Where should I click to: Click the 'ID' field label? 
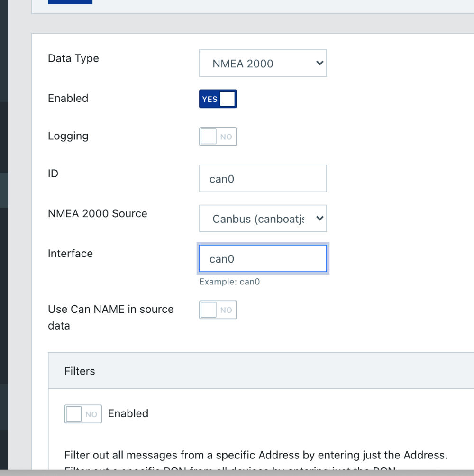pos(53,174)
